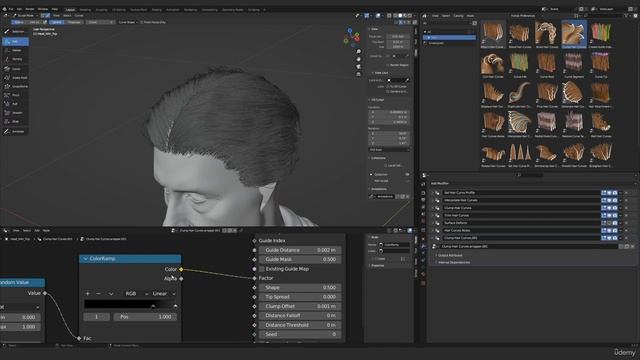640x360 pixels.
Task: Select the Selection Paint tool
Action: pos(15,31)
